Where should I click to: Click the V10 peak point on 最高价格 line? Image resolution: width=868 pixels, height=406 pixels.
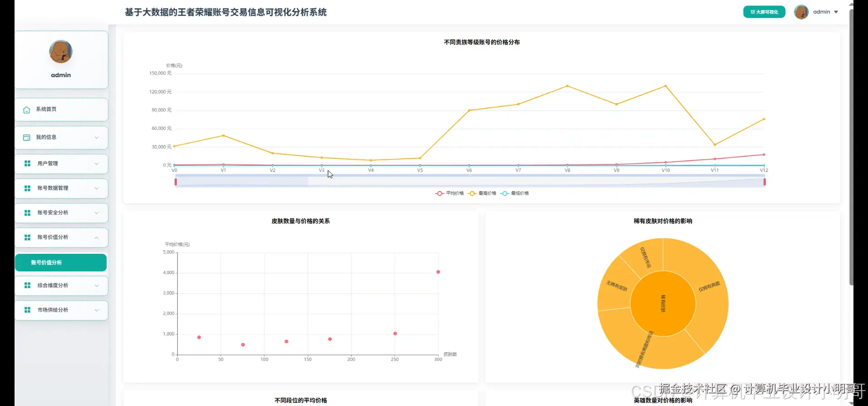(x=666, y=86)
